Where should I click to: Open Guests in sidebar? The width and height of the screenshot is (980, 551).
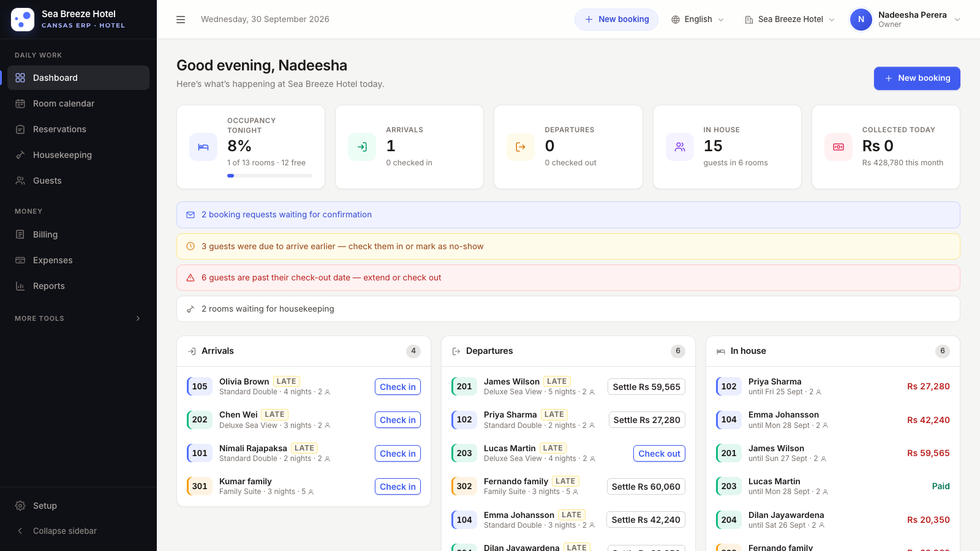(x=78, y=181)
